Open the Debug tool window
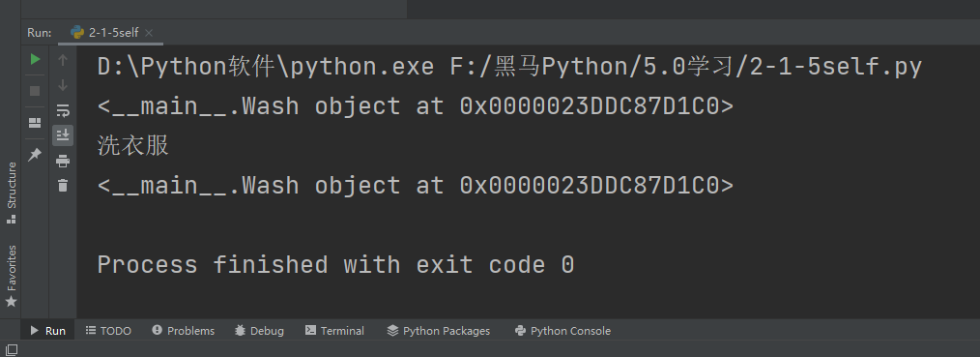This screenshot has height=357, width=980. pos(259,331)
